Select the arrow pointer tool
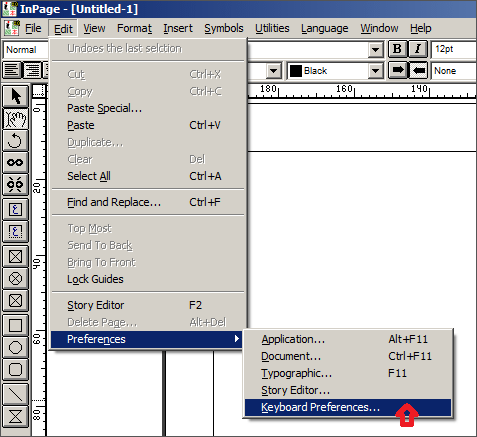The image size is (477, 437). tap(15, 96)
